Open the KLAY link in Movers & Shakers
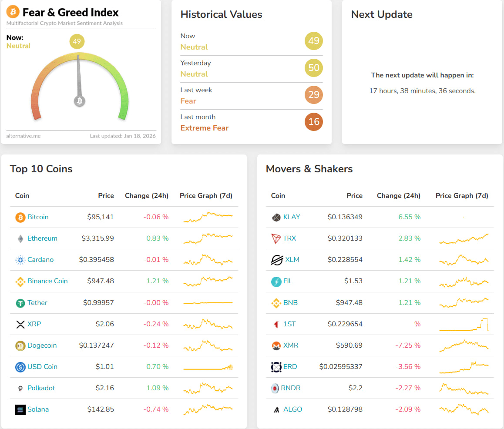The width and height of the screenshot is (504, 429). click(292, 217)
